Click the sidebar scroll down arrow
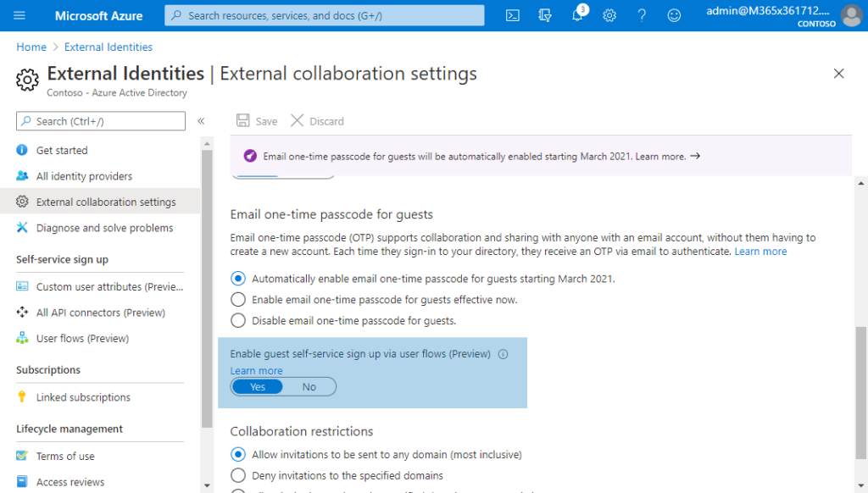The height and width of the screenshot is (493, 868). tap(207, 486)
